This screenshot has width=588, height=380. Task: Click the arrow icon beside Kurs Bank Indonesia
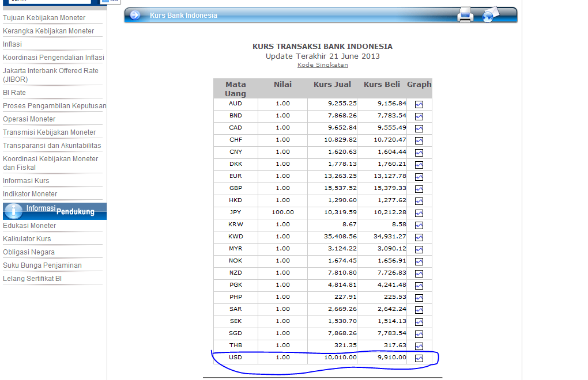(135, 15)
